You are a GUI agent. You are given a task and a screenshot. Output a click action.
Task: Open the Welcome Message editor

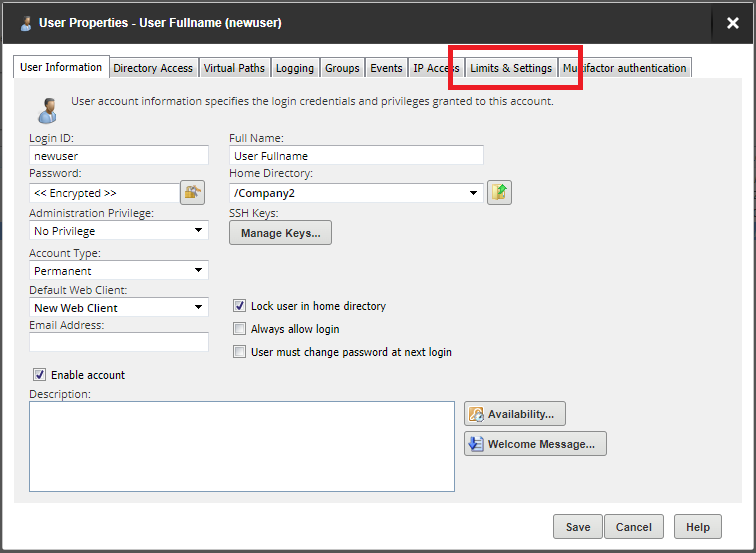click(535, 444)
